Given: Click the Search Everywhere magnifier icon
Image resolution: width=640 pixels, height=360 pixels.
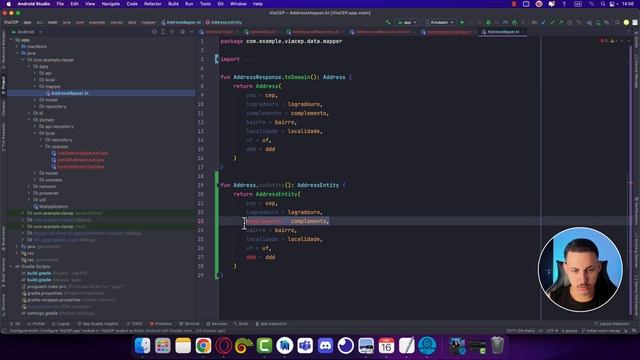Looking at the screenshot, I should click(x=617, y=22).
